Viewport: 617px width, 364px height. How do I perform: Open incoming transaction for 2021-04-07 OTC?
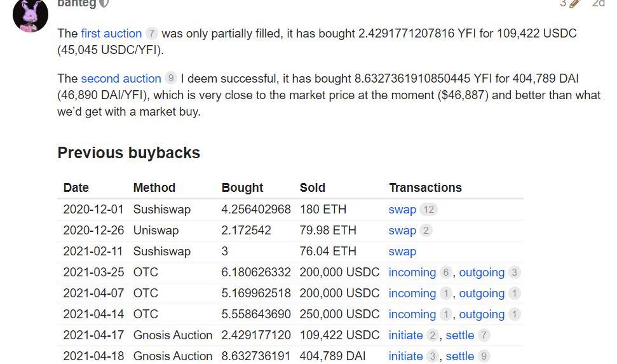pos(412,293)
